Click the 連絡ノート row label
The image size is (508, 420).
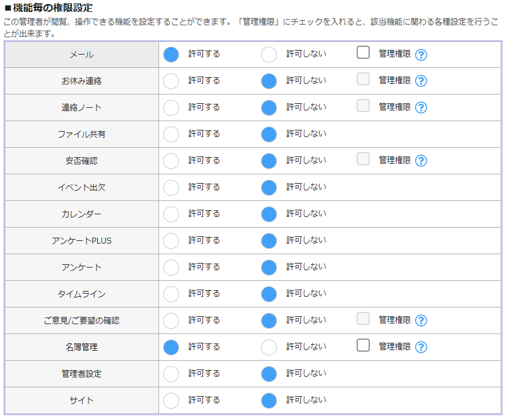pyautogui.click(x=81, y=108)
